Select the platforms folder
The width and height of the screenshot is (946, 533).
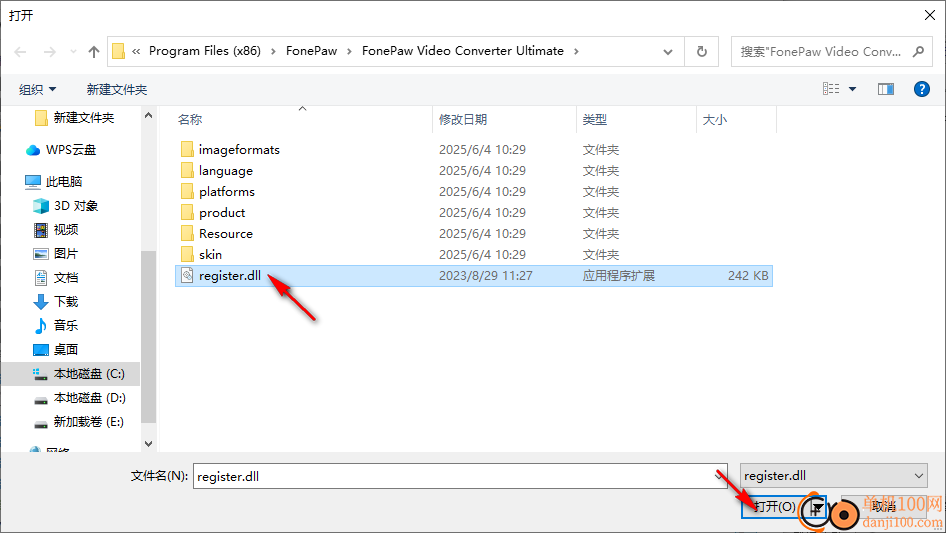coord(227,192)
